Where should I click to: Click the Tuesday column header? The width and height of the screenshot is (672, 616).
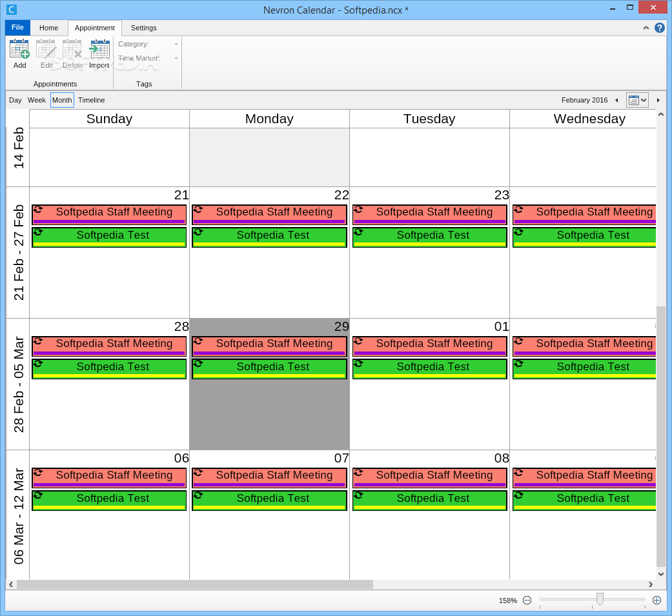pyautogui.click(x=429, y=119)
